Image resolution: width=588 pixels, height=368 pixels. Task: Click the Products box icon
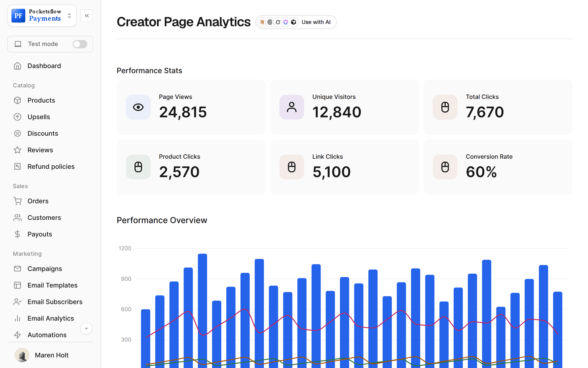[18, 100]
